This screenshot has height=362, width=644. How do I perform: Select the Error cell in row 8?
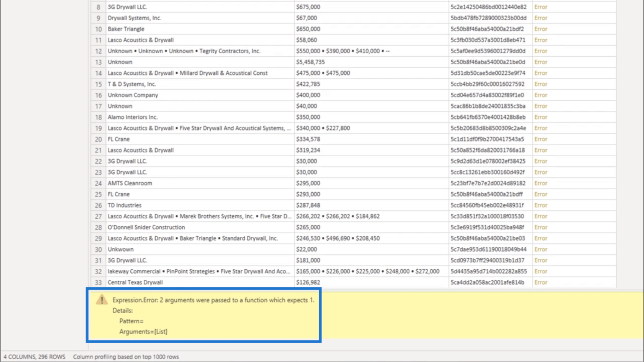click(574, 7)
